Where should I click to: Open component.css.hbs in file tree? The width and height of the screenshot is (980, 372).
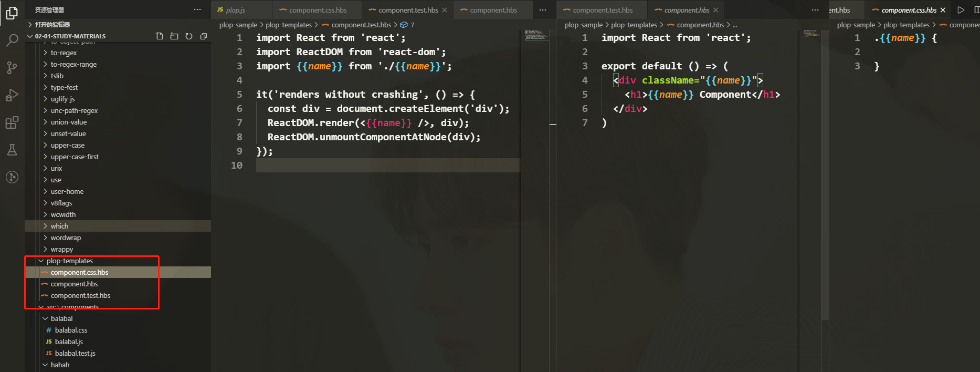(118, 272)
